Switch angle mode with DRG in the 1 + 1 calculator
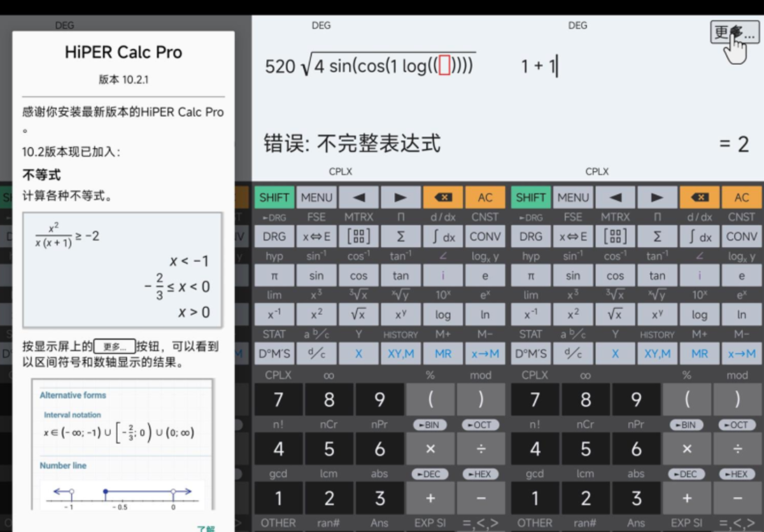The height and width of the screenshot is (532, 764). pos(531,237)
